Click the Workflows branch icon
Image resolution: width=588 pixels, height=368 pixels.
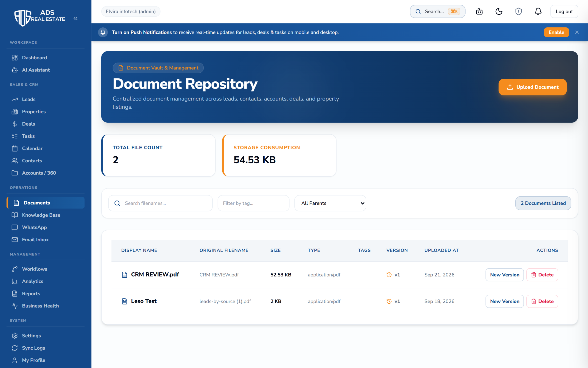tap(15, 269)
